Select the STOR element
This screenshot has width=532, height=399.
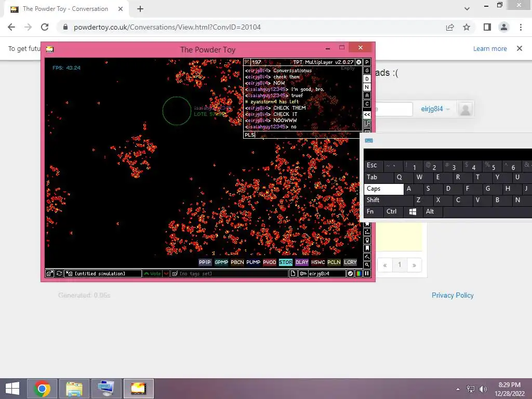click(285, 262)
